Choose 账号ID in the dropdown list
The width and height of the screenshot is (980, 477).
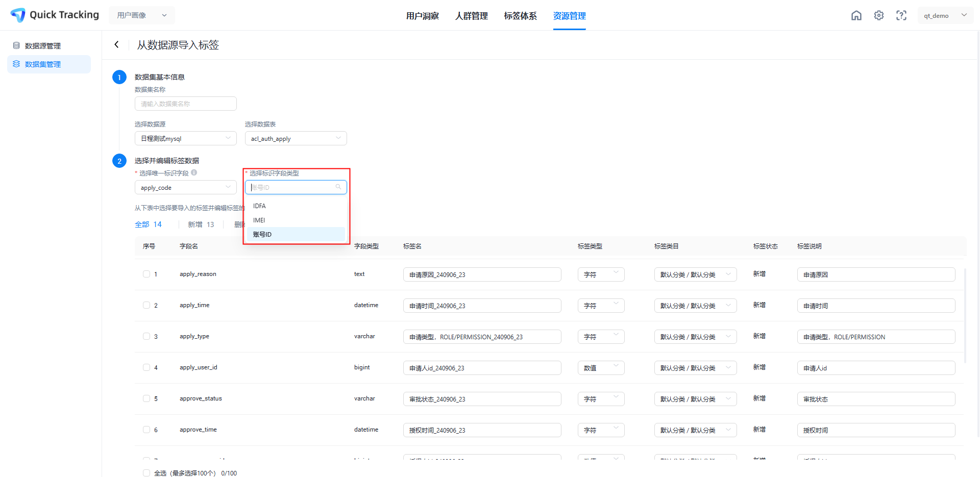[x=296, y=235]
